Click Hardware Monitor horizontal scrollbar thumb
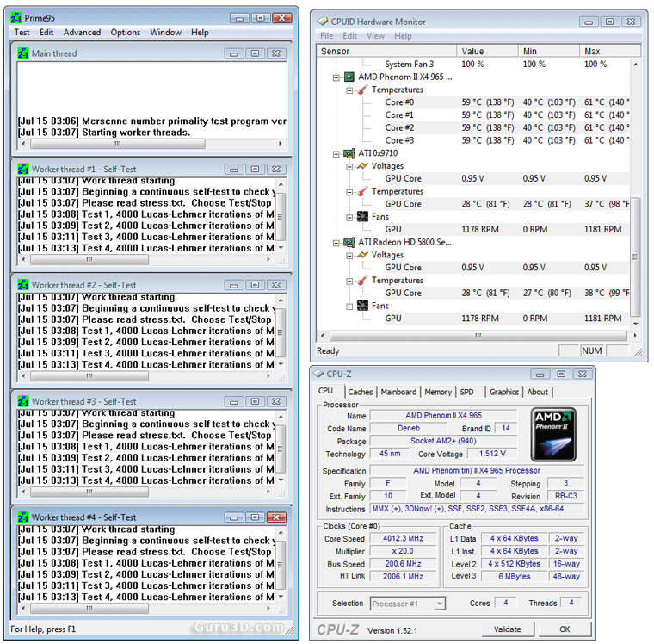Screen dimensions: 654x644 (478, 336)
